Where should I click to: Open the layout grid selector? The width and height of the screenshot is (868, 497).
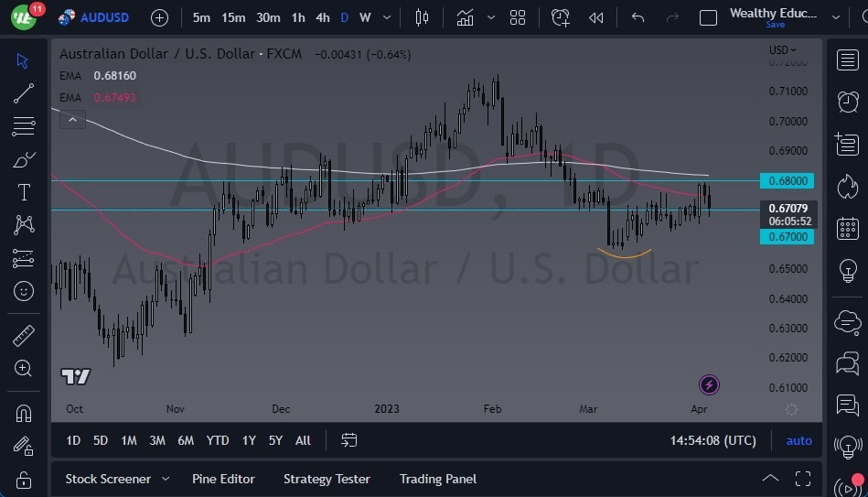(518, 17)
